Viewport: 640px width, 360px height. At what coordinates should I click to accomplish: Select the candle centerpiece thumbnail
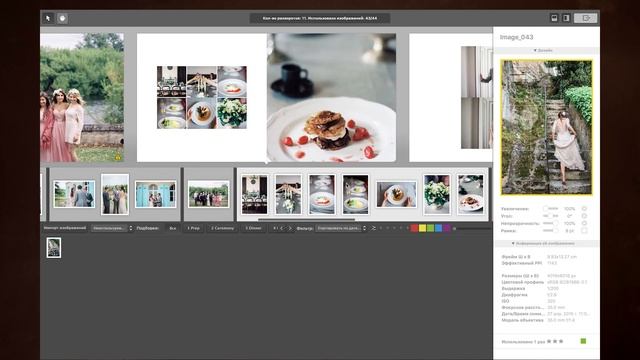(x=288, y=194)
